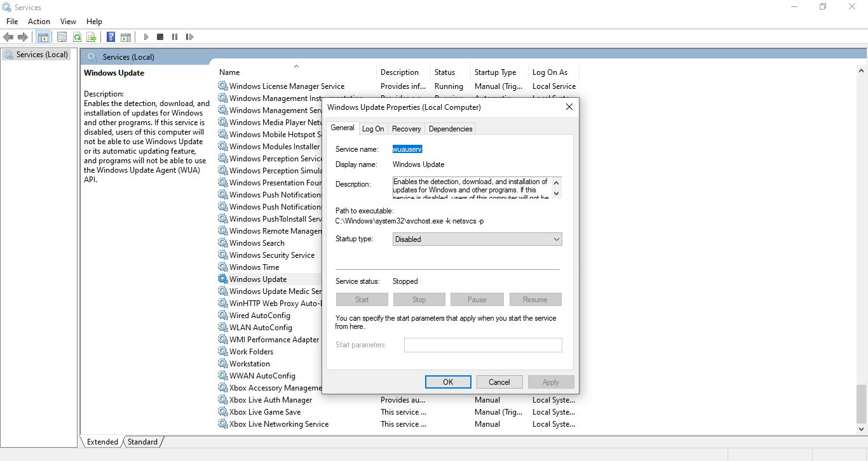Sort by the Startup Type column header
The height and width of the screenshot is (461, 868).
(500, 72)
